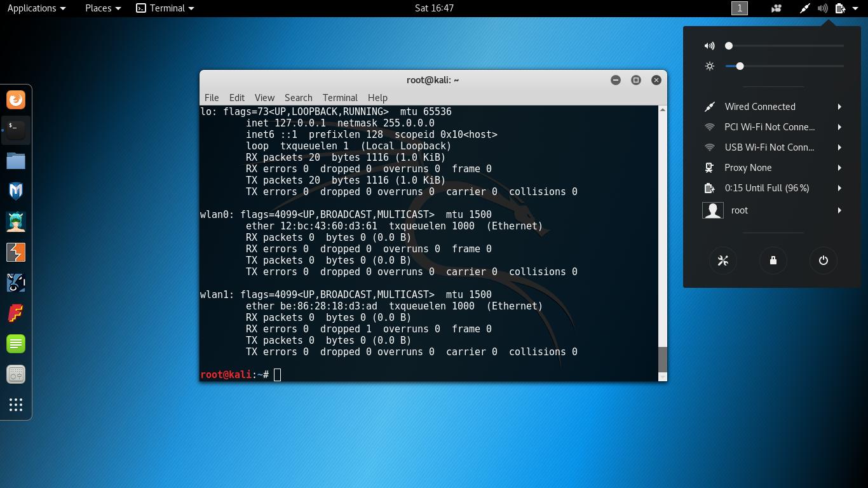Viewport: 868px width, 488px height.
Task: Launch CherryTree from the dock
Action: 15,343
